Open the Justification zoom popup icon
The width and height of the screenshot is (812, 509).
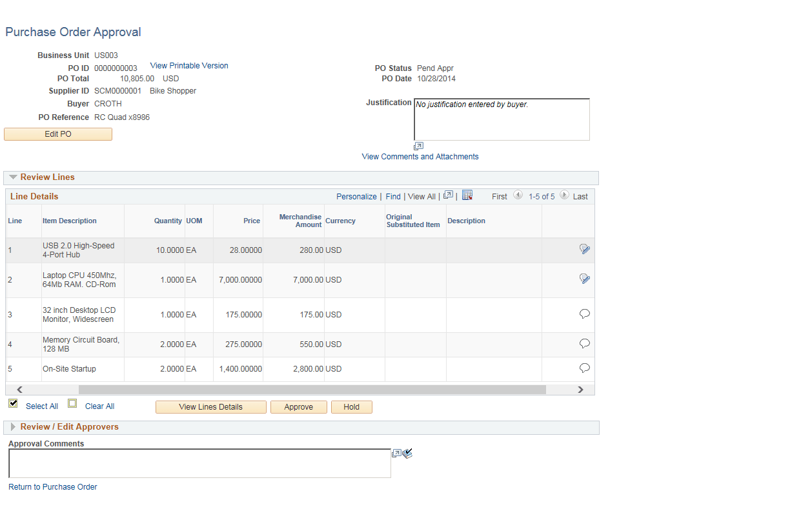[x=418, y=145]
